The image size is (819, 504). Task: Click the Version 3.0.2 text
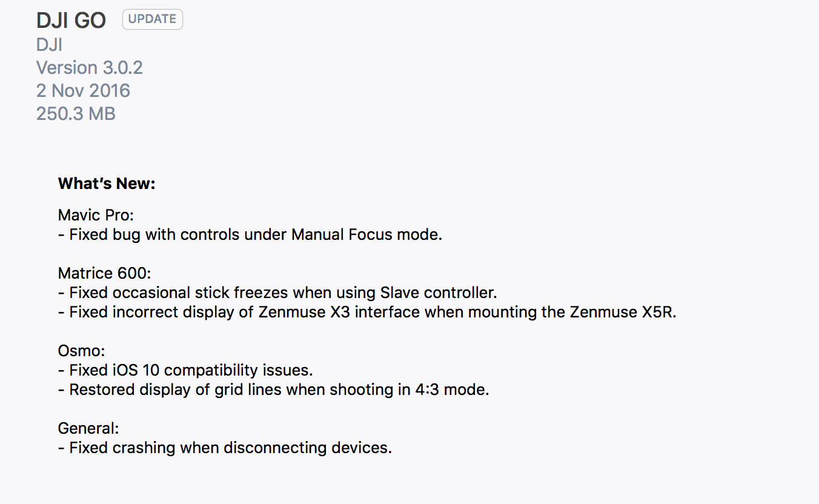coord(90,68)
